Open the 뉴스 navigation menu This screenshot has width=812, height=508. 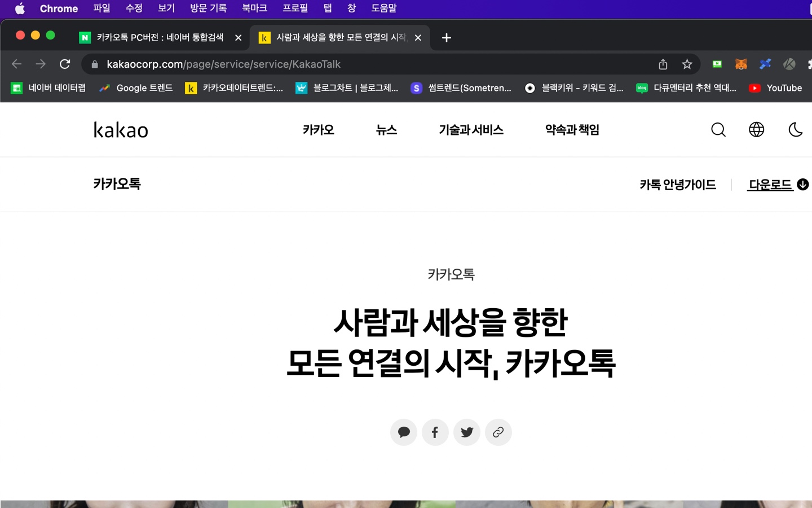387,130
